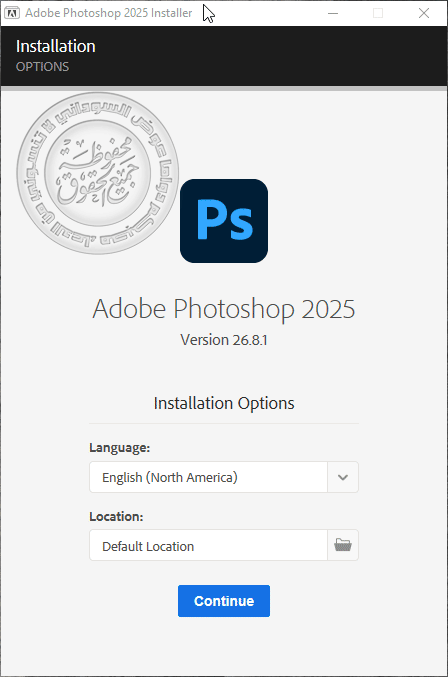Open the English (North America) combo box
The width and height of the screenshot is (448, 677).
point(224,477)
